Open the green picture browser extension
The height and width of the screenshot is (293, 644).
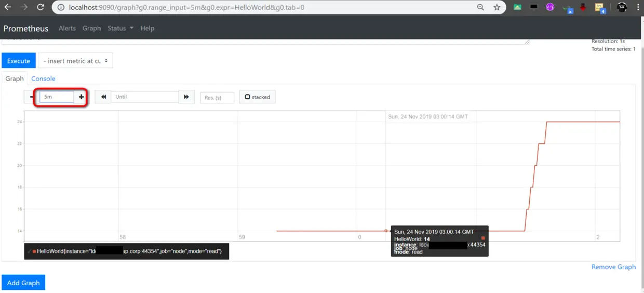[517, 7]
